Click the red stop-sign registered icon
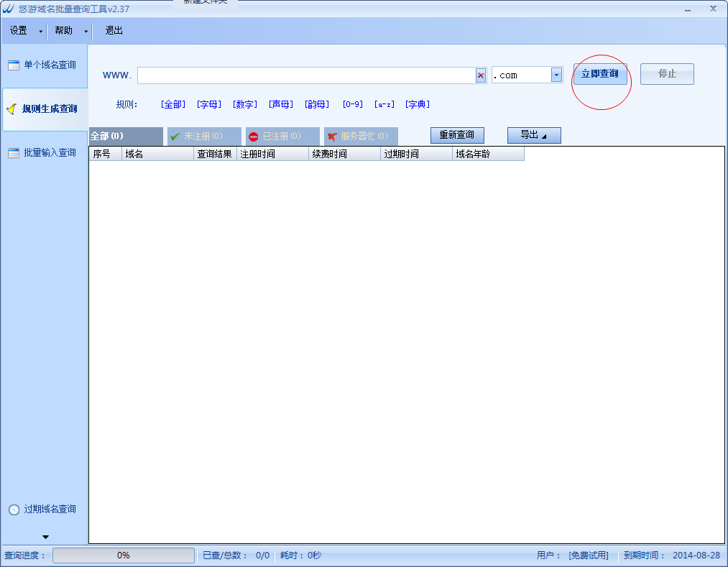 254,137
